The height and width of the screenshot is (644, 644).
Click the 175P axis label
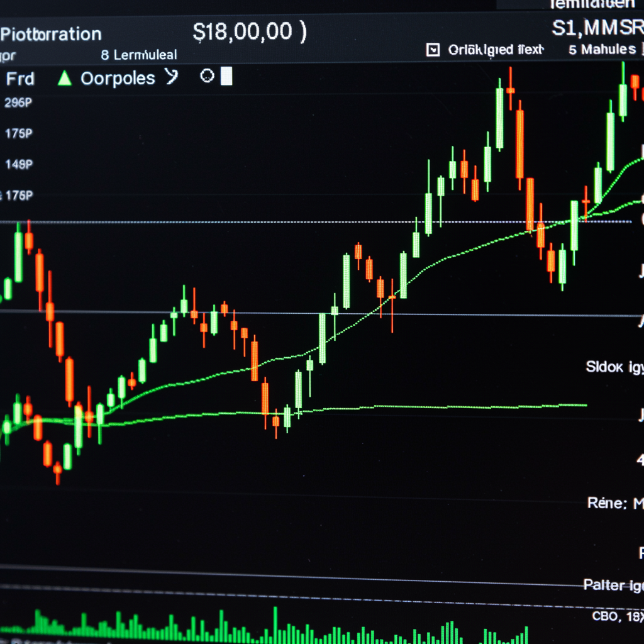coord(18,133)
